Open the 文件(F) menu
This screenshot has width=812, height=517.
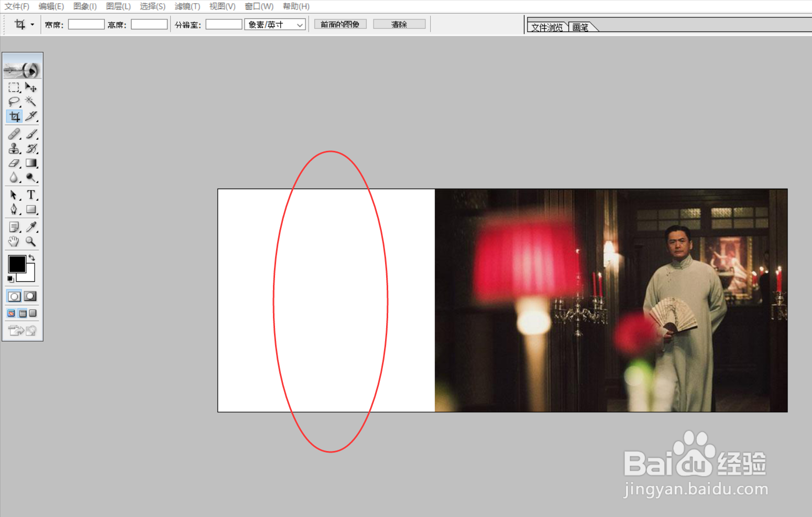[x=17, y=6]
